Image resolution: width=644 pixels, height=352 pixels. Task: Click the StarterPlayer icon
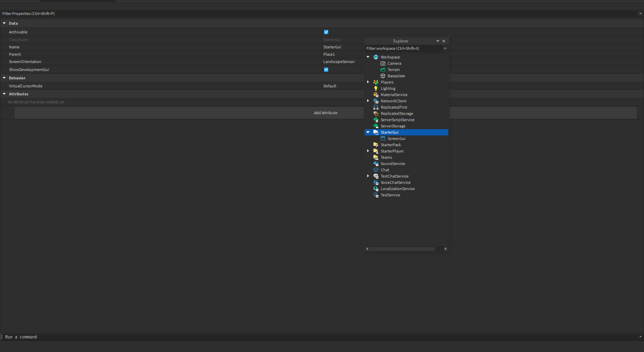point(376,151)
